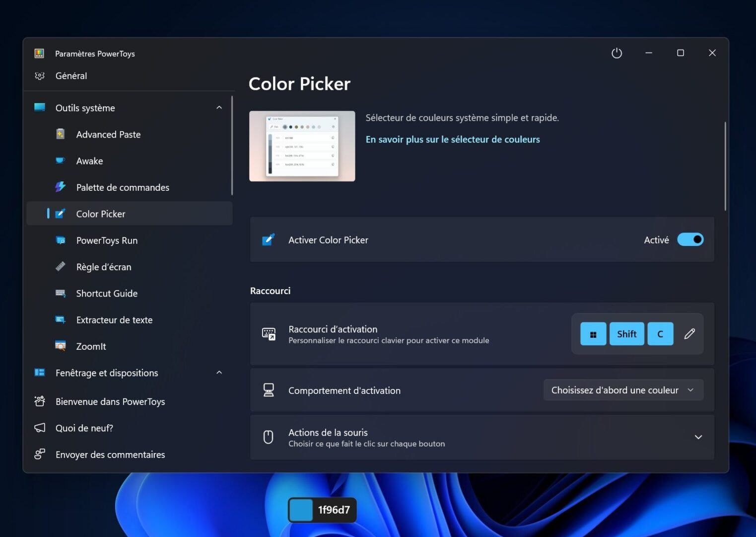Screen dimensions: 756x537
Task: Click the Raccourci section heading
Action: click(270, 291)
